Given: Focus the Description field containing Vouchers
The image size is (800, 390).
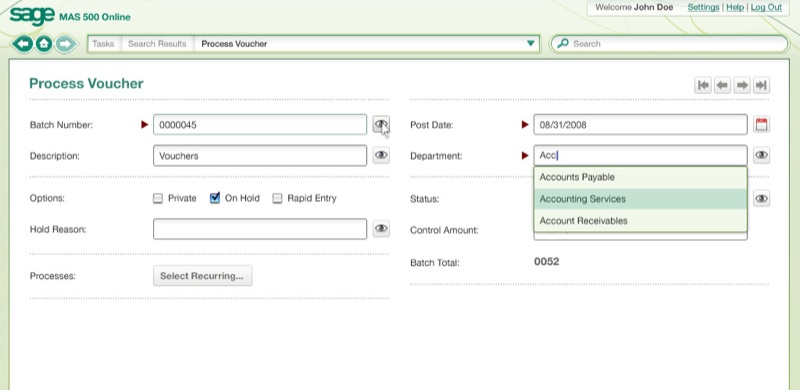Looking at the screenshot, I should (x=260, y=156).
